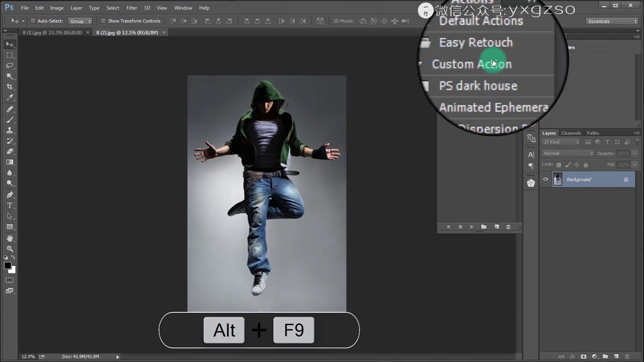This screenshot has width=644, height=362.
Task: Open the Image menu
Action: [57, 8]
